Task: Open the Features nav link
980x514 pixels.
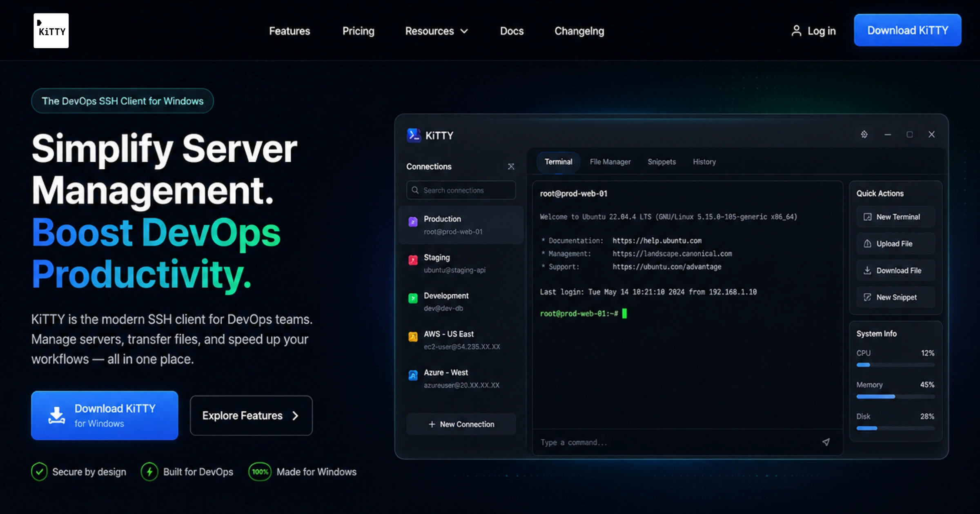Action: coord(290,31)
